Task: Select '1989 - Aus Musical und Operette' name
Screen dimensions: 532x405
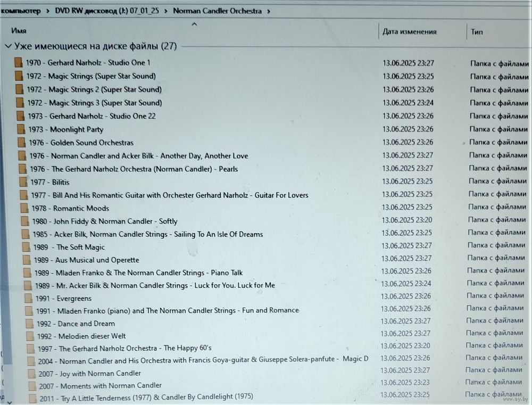Action: (x=87, y=260)
